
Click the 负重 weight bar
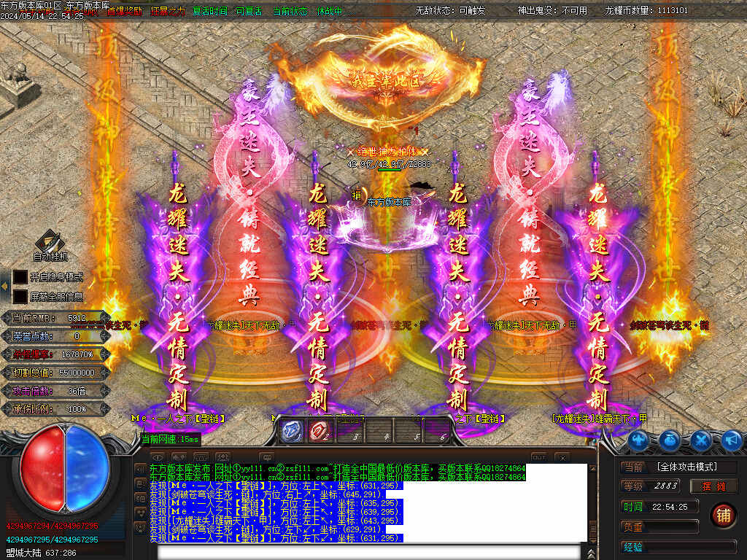click(x=659, y=527)
